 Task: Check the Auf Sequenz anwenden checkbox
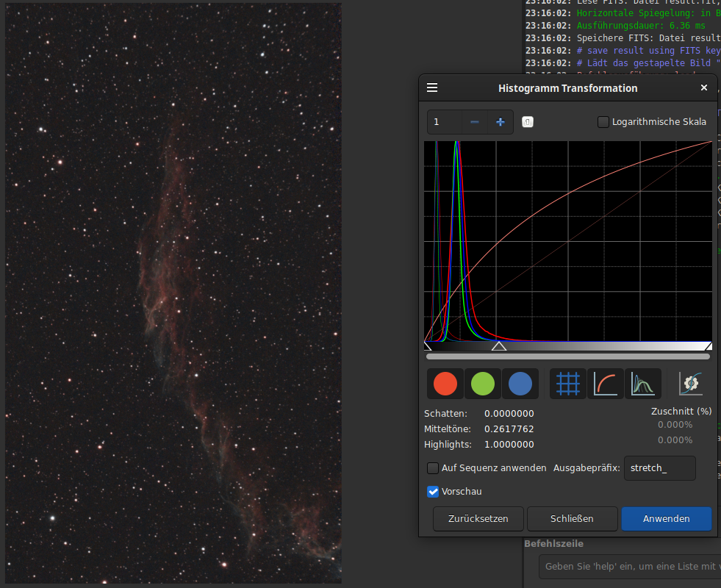click(x=433, y=468)
